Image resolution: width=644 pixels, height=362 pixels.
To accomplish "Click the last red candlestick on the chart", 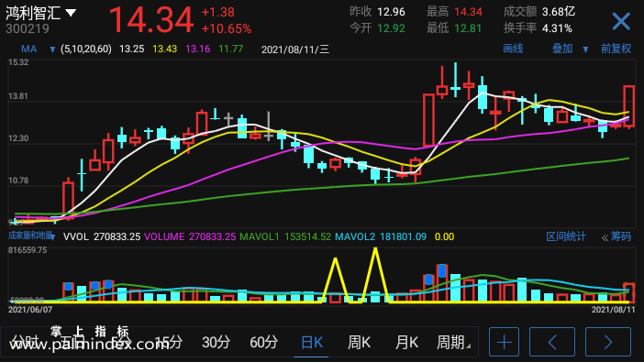I will [628, 106].
